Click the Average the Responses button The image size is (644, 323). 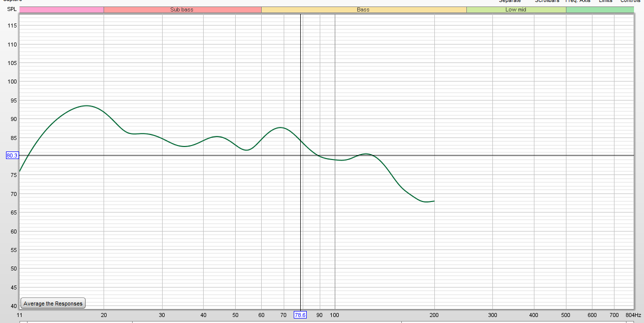[x=53, y=303]
